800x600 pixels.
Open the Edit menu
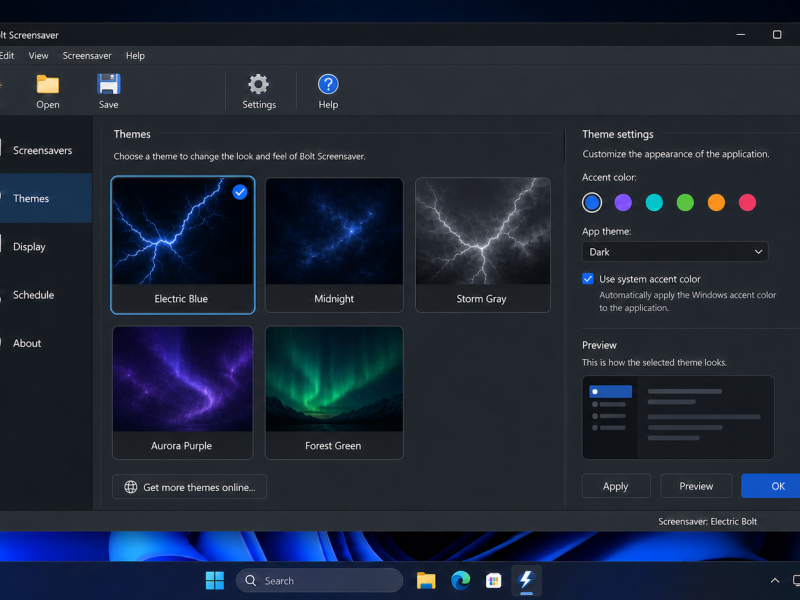7,56
